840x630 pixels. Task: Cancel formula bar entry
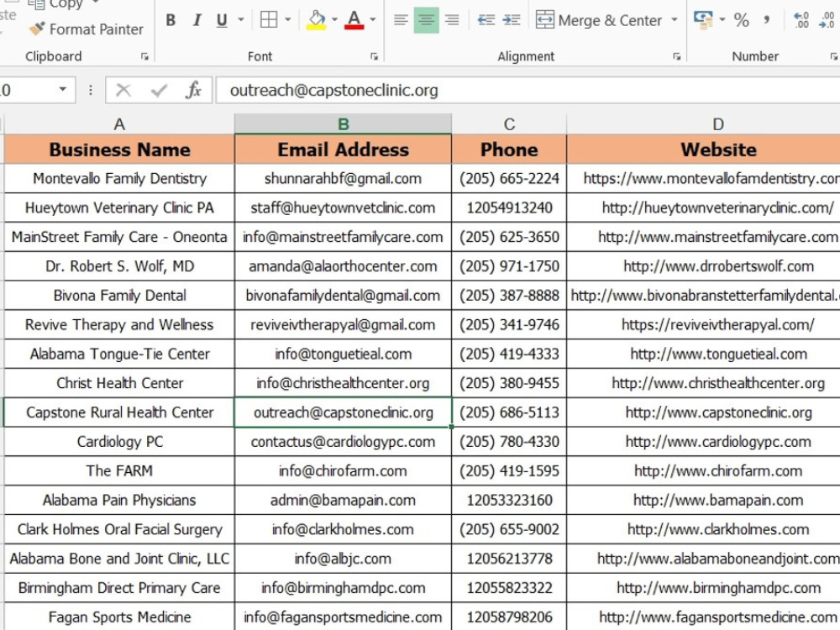123,90
